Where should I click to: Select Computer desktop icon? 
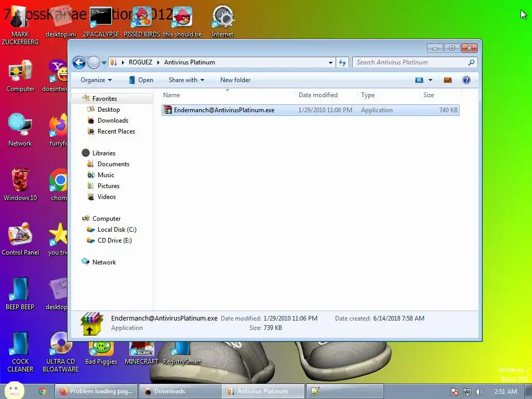coord(20,76)
